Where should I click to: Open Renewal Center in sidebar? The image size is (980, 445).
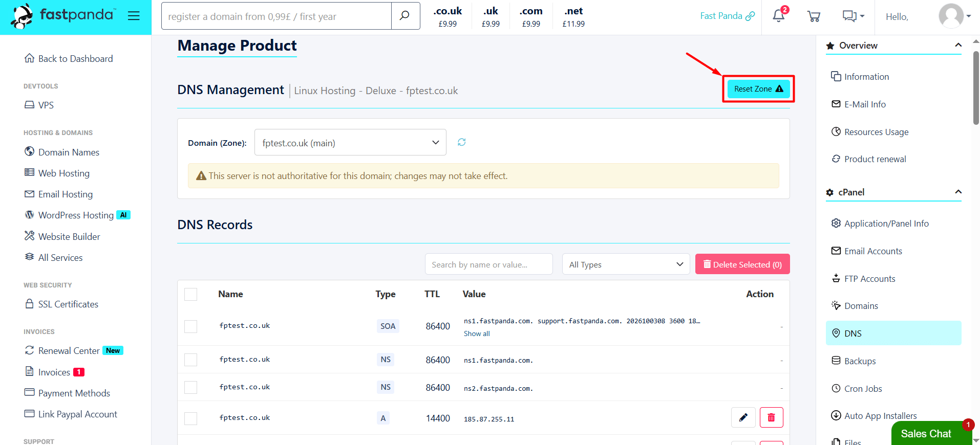tap(74, 351)
